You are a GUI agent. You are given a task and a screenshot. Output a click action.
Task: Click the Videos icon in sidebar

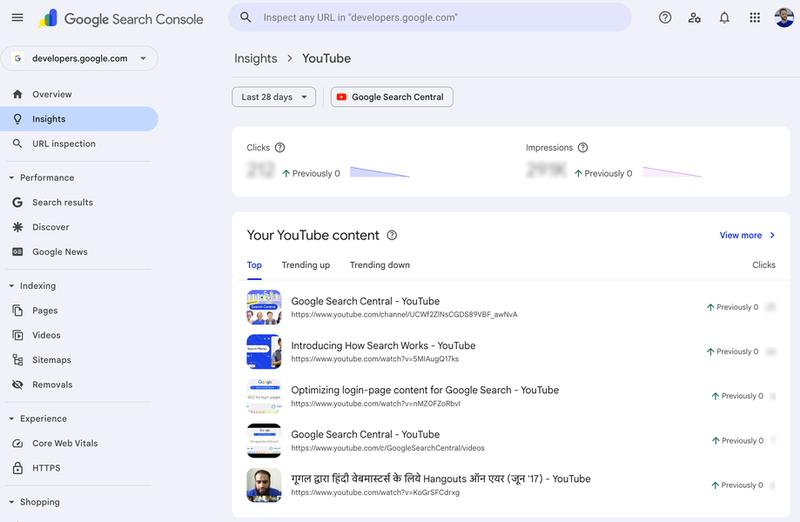(x=17, y=335)
